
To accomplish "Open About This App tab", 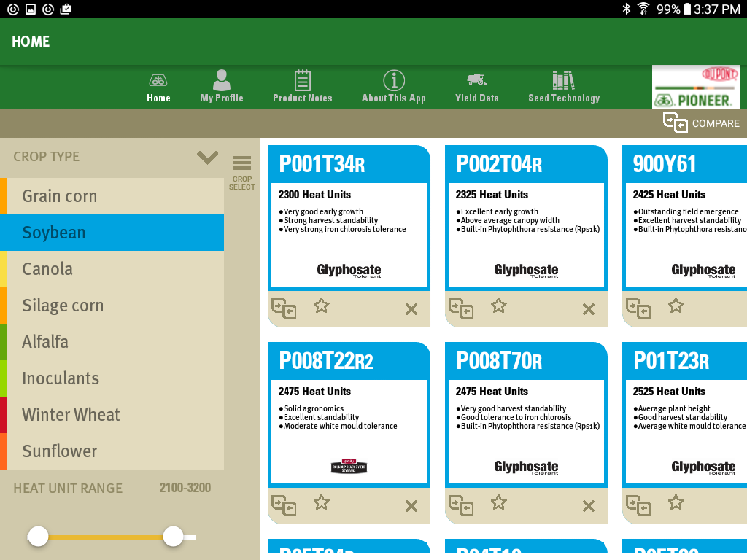I will click(x=393, y=87).
